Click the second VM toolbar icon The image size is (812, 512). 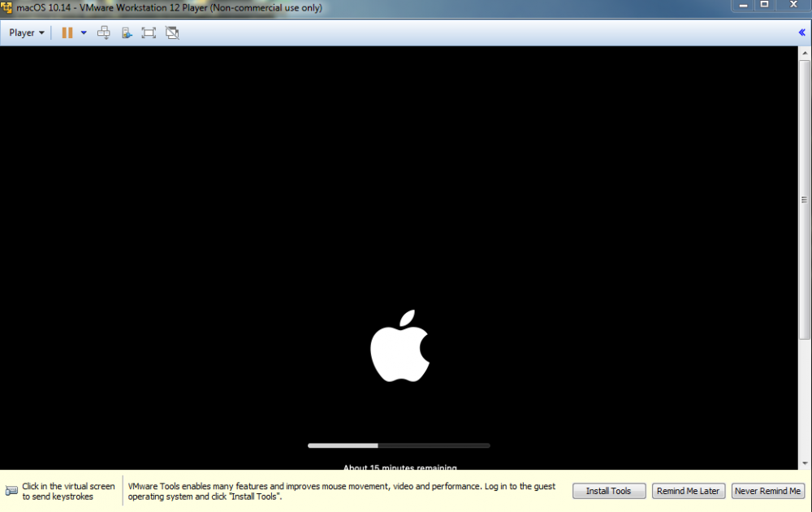click(127, 33)
